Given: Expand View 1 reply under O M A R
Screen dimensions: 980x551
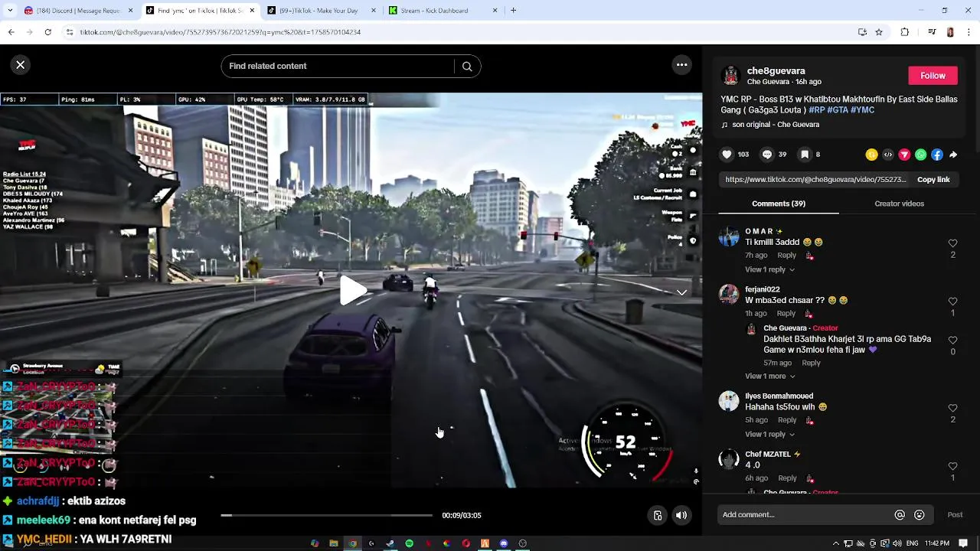Looking at the screenshot, I should [x=769, y=269].
